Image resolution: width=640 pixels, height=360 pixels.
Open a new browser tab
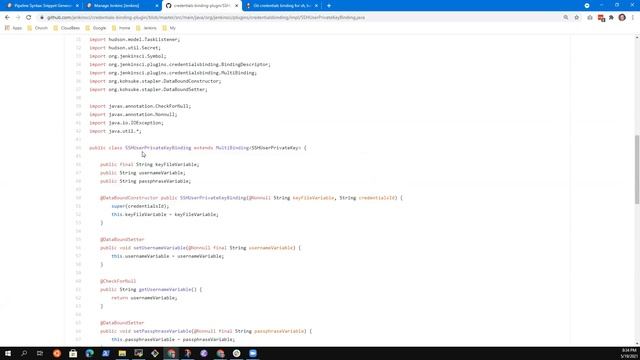tap(329, 6)
